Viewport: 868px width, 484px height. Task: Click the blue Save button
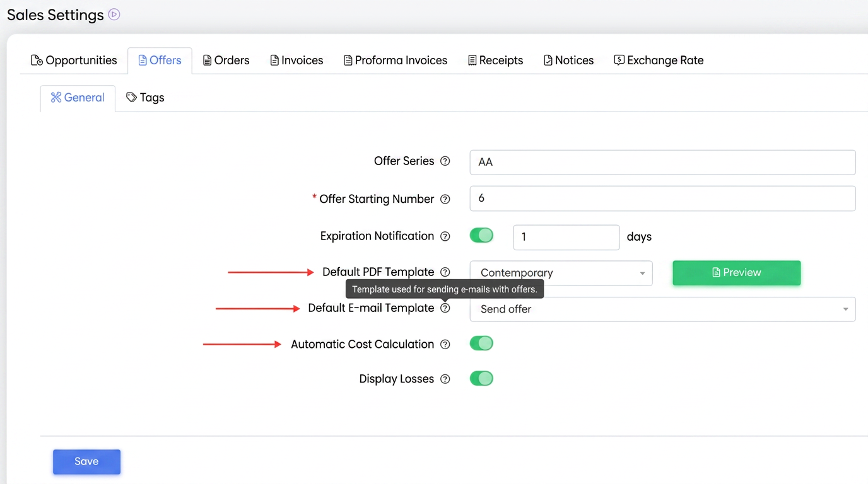pos(86,461)
